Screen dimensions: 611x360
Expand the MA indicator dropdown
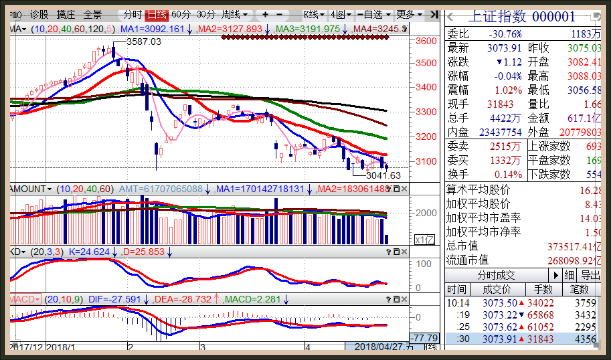[x=18, y=29]
